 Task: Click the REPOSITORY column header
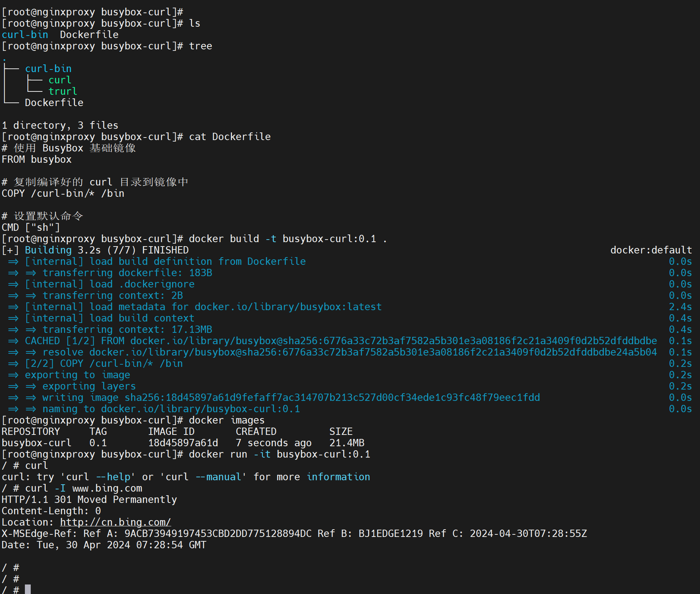pos(31,432)
